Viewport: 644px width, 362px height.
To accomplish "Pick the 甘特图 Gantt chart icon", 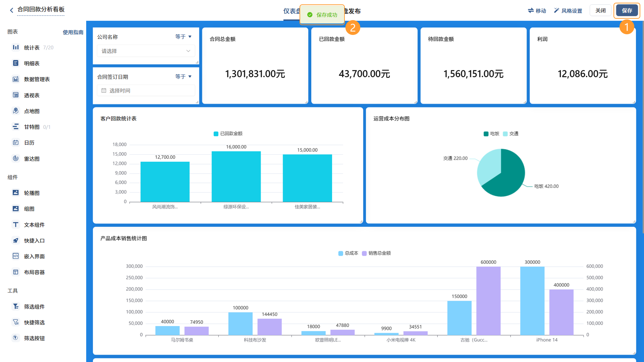I will click(x=16, y=126).
